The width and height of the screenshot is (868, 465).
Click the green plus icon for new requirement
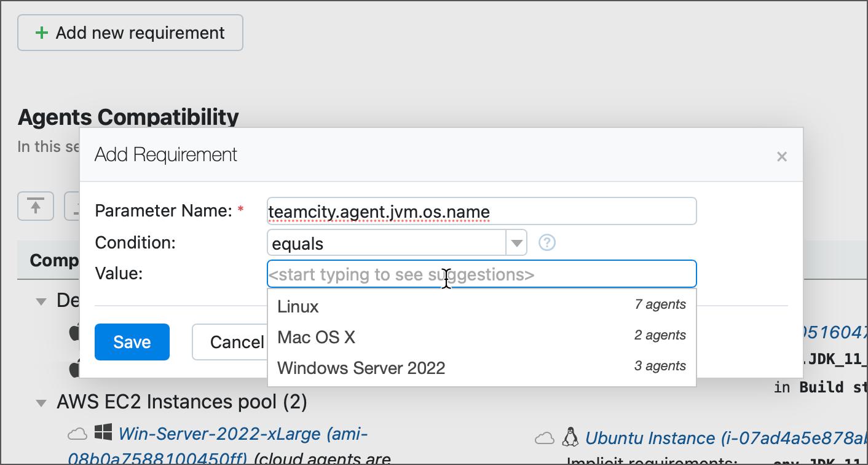(x=42, y=33)
